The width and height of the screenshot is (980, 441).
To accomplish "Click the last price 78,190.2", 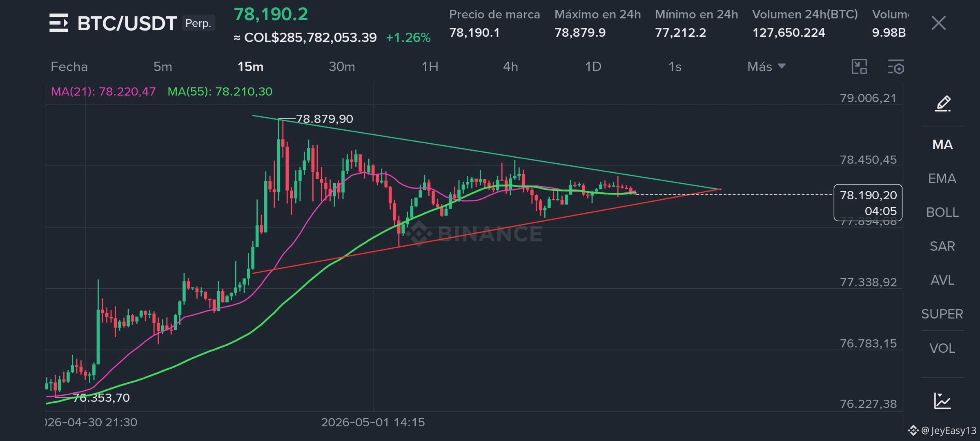I will (271, 14).
